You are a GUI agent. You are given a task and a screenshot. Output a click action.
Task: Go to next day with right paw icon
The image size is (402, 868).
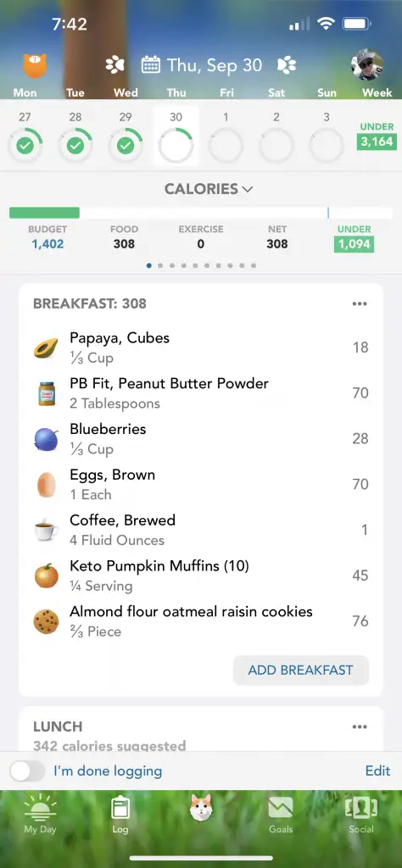pyautogui.click(x=287, y=65)
